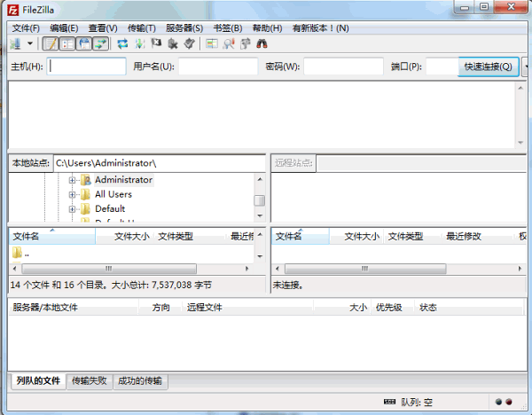Sort remote files by 文件类型 column
Viewport: 532px width, 415px height.
tap(413, 236)
